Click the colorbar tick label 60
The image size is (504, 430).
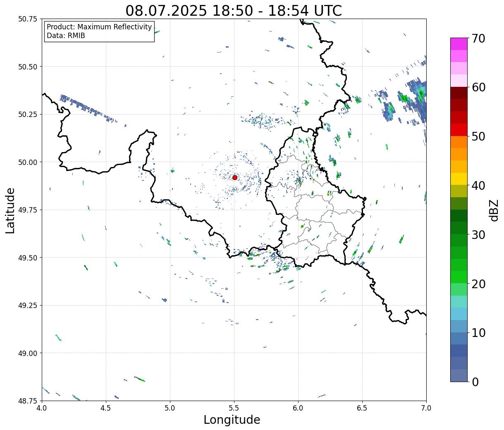(x=478, y=87)
